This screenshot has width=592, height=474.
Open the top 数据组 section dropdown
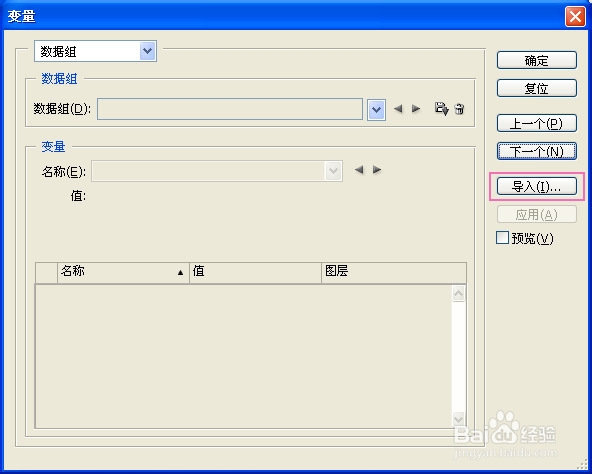tap(96, 51)
